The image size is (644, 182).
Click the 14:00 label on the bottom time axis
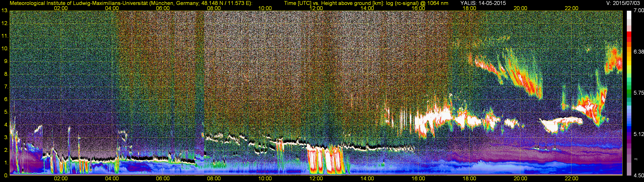coord(367,179)
